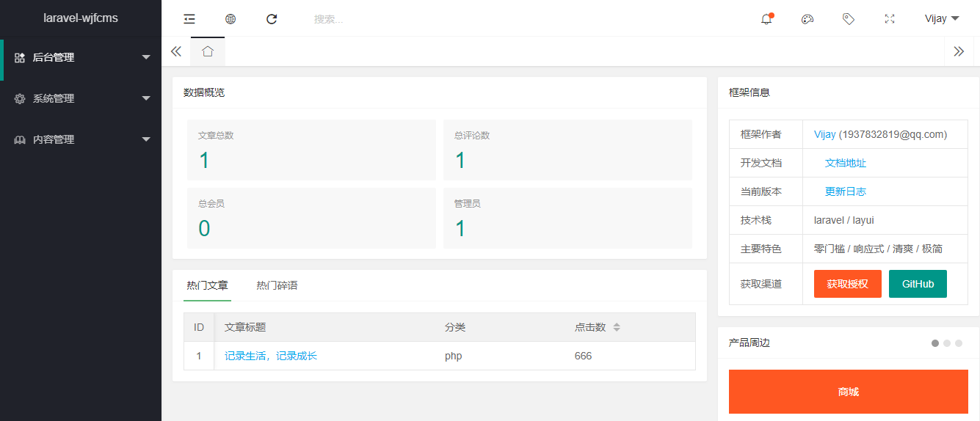Switch to the 热门文章 tab

click(207, 285)
